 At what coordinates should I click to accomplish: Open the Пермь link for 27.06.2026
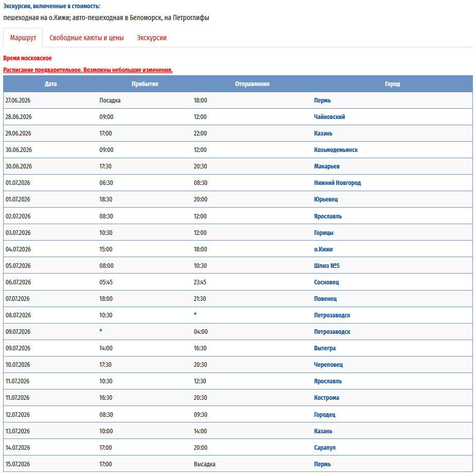click(x=322, y=100)
